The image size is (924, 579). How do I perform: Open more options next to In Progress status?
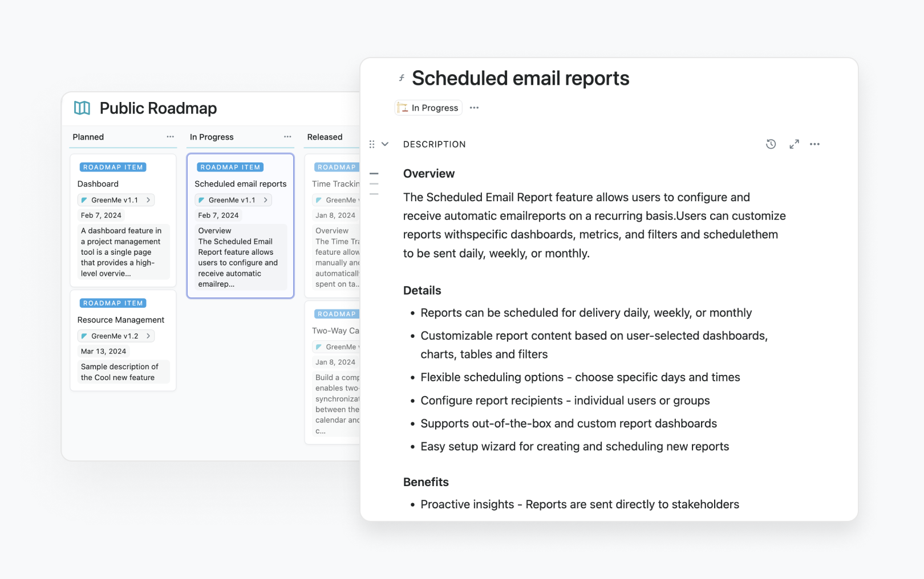pos(474,108)
